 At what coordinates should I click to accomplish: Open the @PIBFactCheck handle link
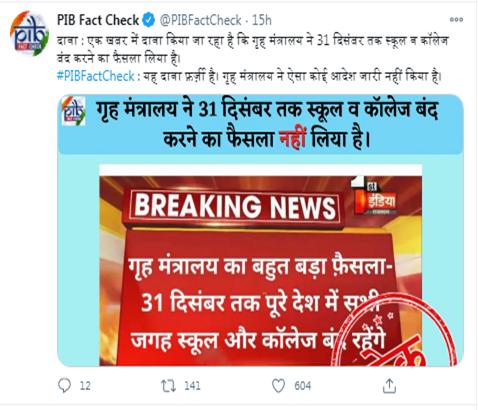[x=200, y=20]
